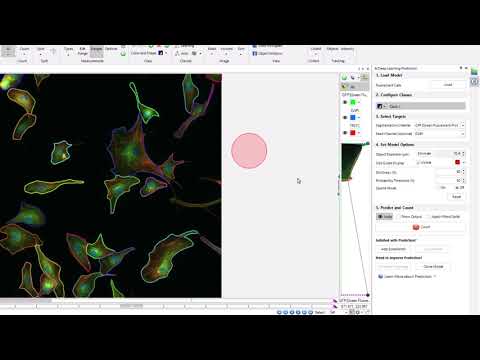Enable the Show Output checkbox

(399, 217)
